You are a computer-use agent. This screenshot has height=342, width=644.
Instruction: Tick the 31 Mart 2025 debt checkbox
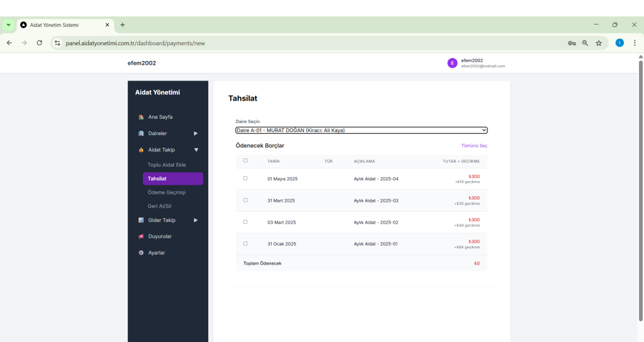(x=245, y=200)
